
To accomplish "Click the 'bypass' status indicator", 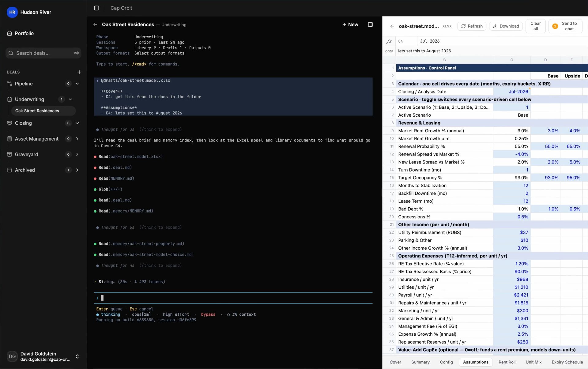I will click(208, 314).
